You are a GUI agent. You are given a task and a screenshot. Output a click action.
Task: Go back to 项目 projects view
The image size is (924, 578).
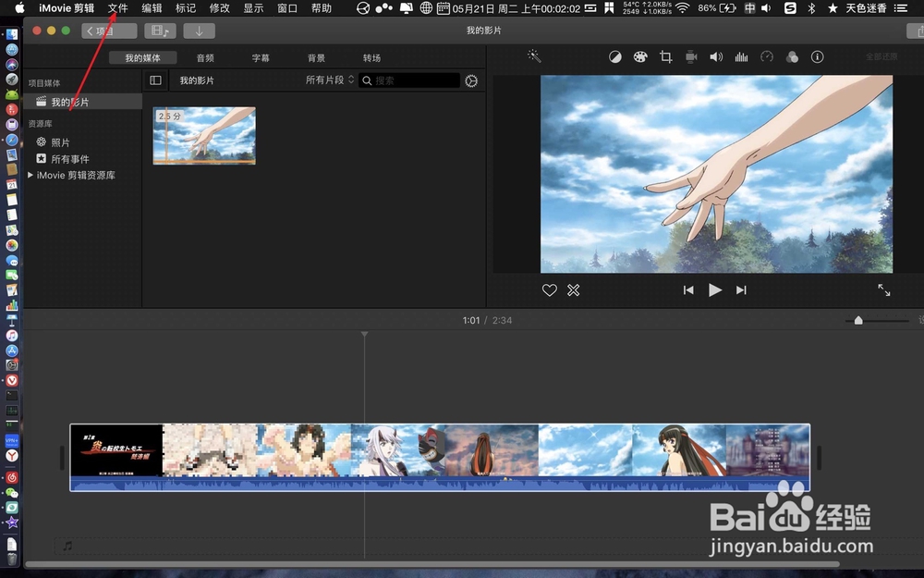click(x=109, y=31)
